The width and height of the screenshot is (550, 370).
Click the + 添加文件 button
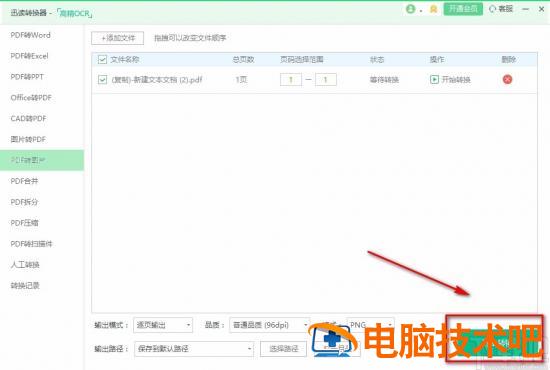tap(118, 38)
